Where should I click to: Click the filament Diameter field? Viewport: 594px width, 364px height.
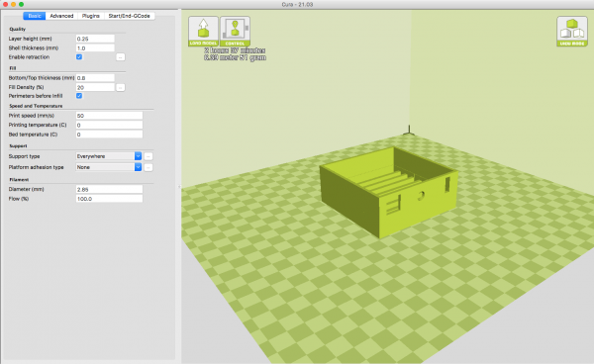(x=109, y=189)
